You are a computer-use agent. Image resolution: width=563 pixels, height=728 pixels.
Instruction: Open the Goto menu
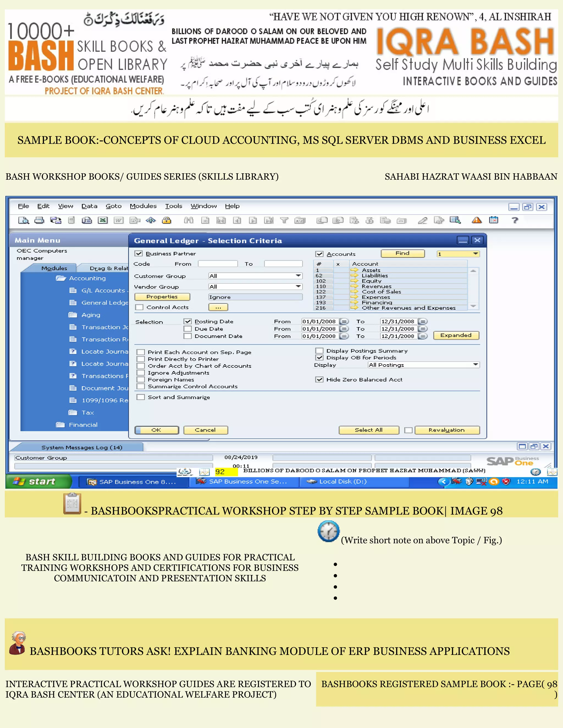tap(114, 206)
